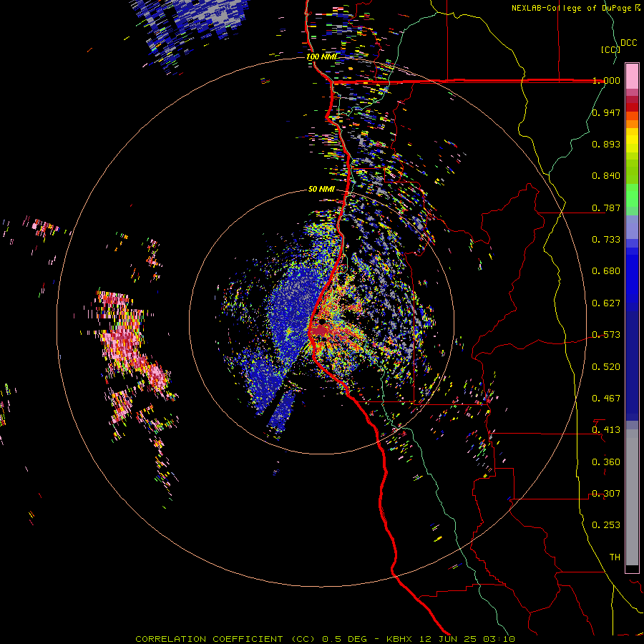Click the [CC] legend unit label

pyautogui.click(x=610, y=49)
